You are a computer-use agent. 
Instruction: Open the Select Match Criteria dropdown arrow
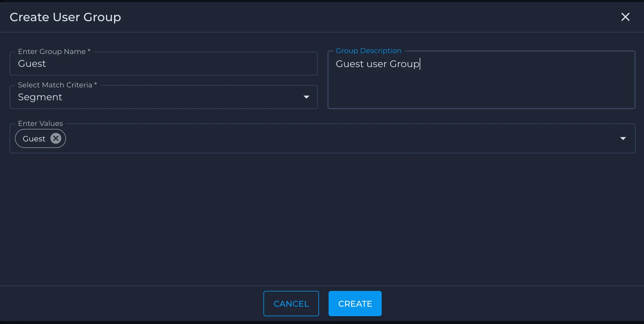[x=306, y=97]
